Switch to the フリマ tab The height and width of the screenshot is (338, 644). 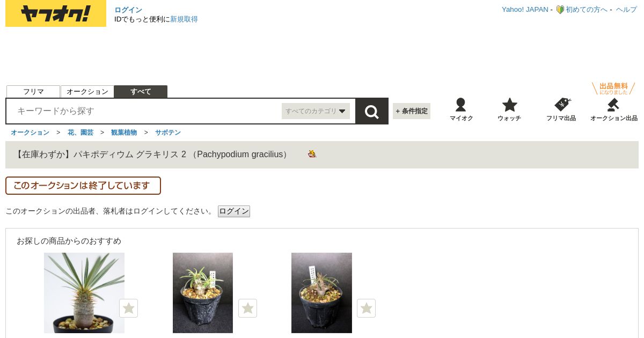click(33, 92)
